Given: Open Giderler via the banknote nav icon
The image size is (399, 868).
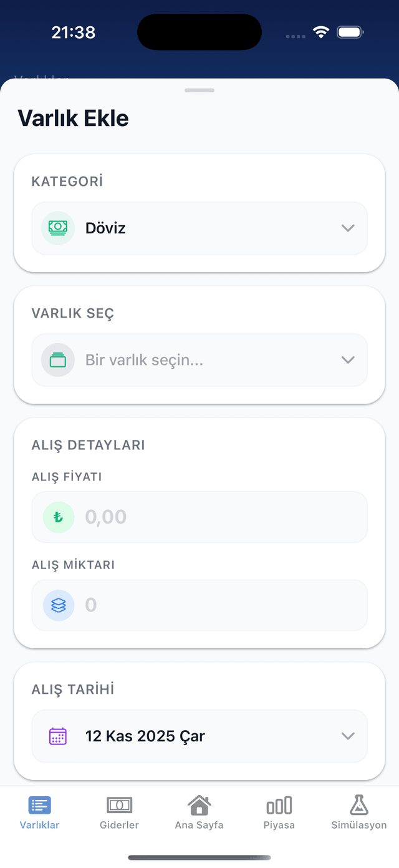Looking at the screenshot, I should (x=119, y=804).
